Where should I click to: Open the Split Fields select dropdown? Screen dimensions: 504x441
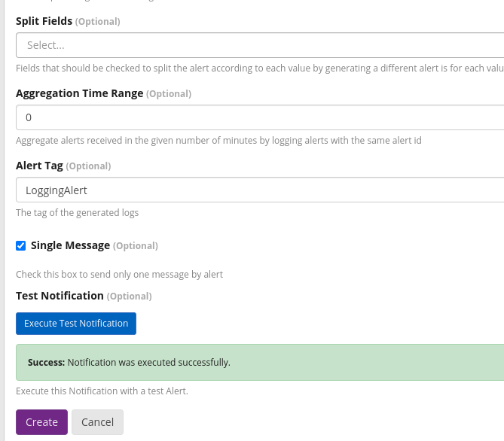[x=259, y=45]
